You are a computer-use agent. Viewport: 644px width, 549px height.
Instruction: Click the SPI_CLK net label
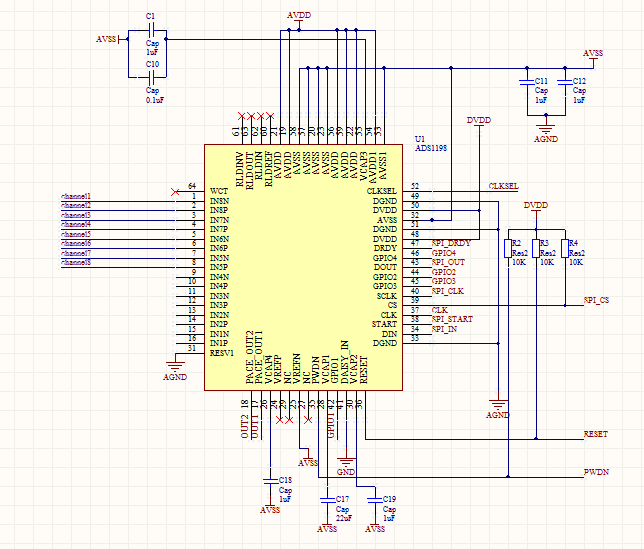coord(448,291)
